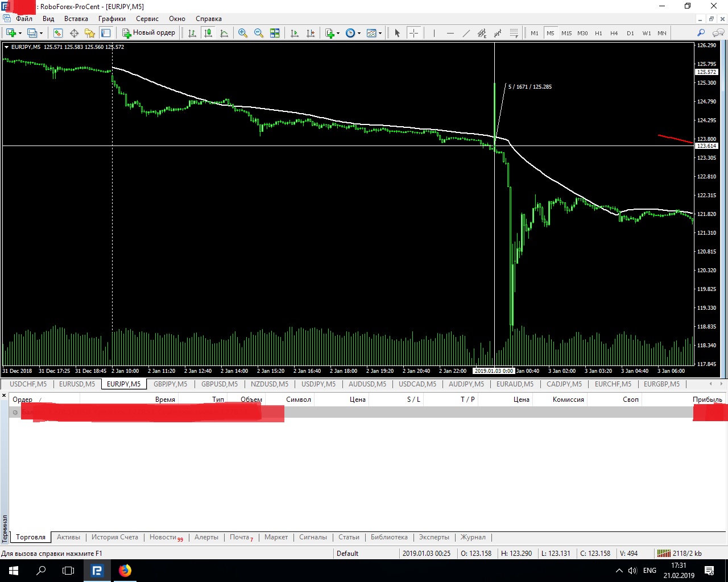The width and height of the screenshot is (728, 582).
Task: Tile chart windows icon
Action: coord(275,33)
